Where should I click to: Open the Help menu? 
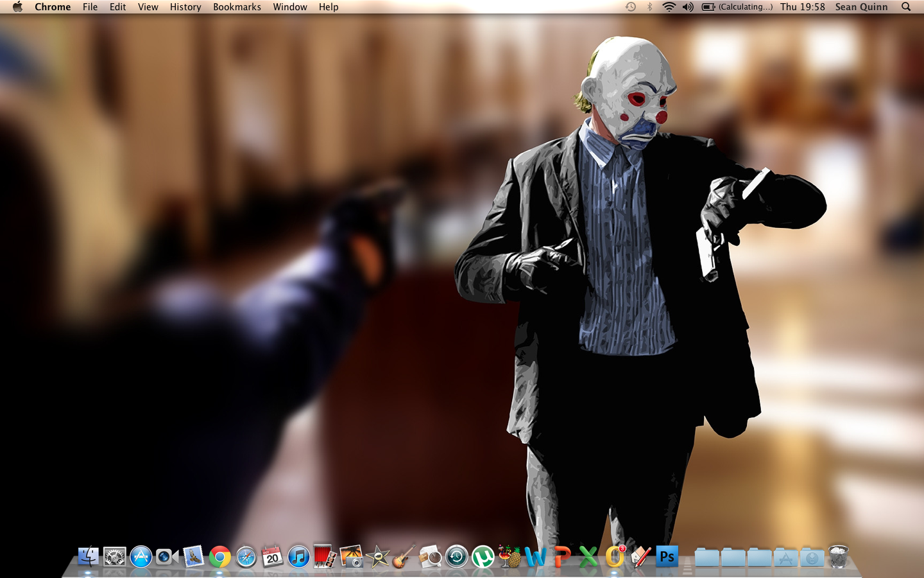(x=329, y=7)
